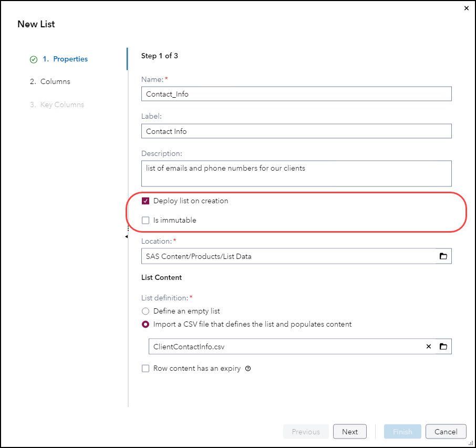Select Define an empty list option
Screen dimensions: 476x448
tap(146, 311)
